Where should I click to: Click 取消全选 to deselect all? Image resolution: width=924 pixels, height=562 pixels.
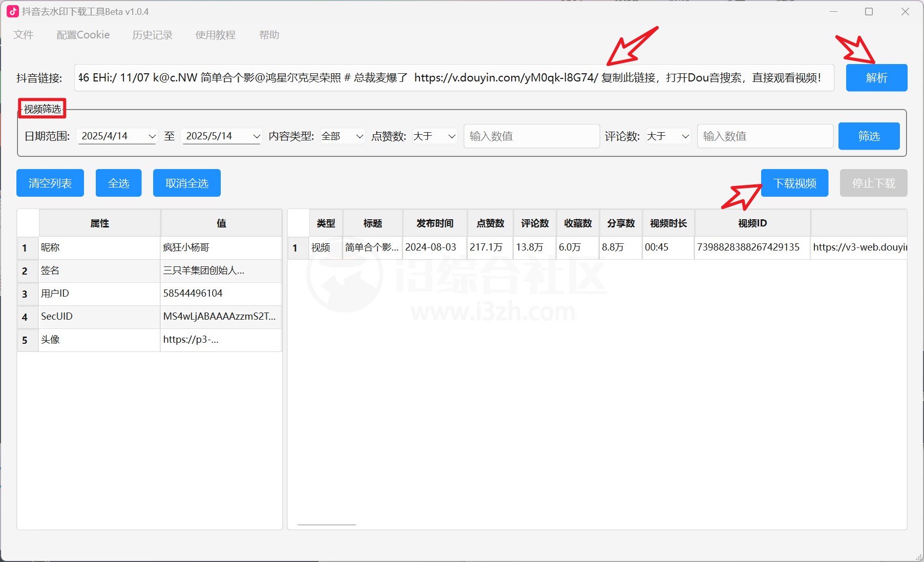[186, 182]
